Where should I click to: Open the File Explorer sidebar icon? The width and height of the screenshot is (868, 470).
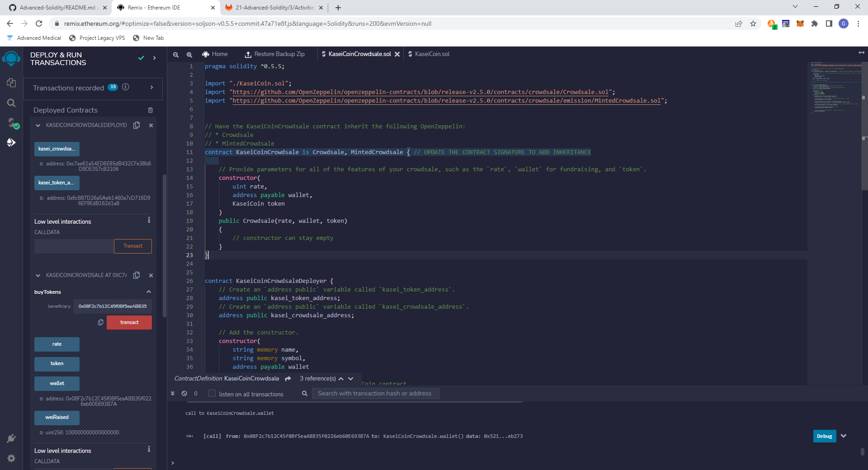coord(11,83)
